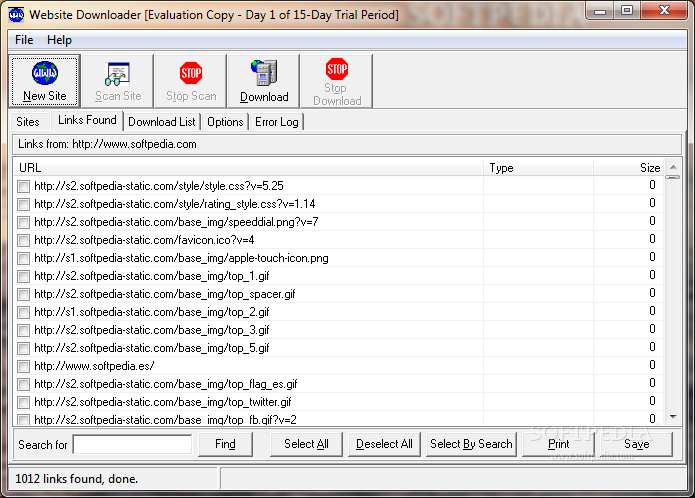Check the box for apple-touch-icon.png
This screenshot has height=498, width=695.
click(x=23, y=258)
